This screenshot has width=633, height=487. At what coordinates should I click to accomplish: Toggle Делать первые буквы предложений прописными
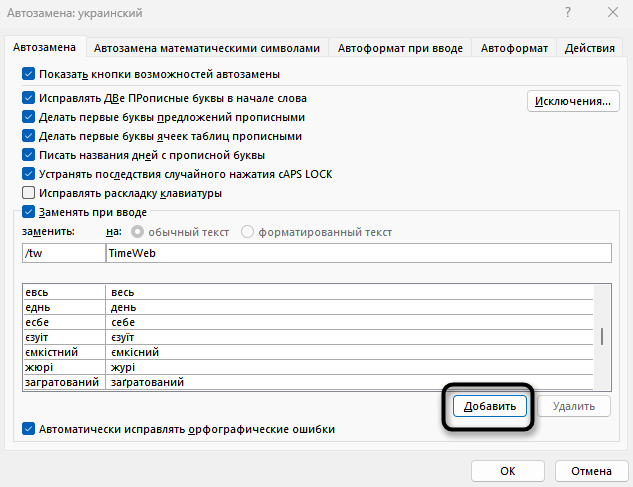[28, 117]
